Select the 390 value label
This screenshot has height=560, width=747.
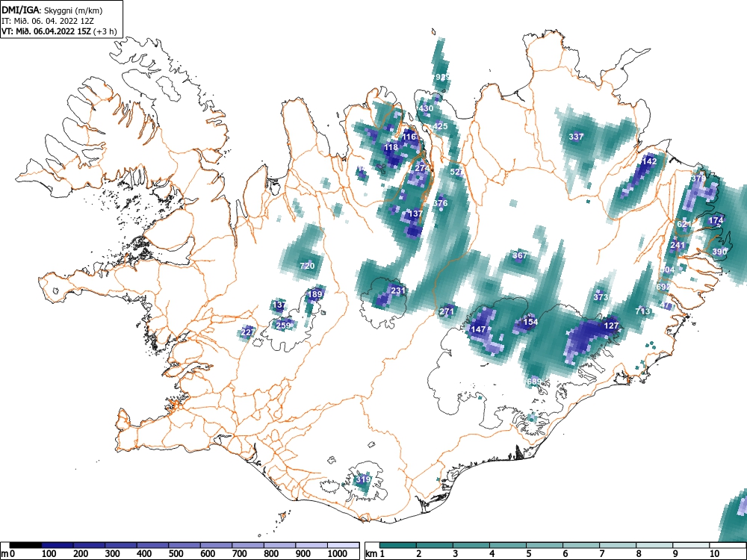(719, 252)
